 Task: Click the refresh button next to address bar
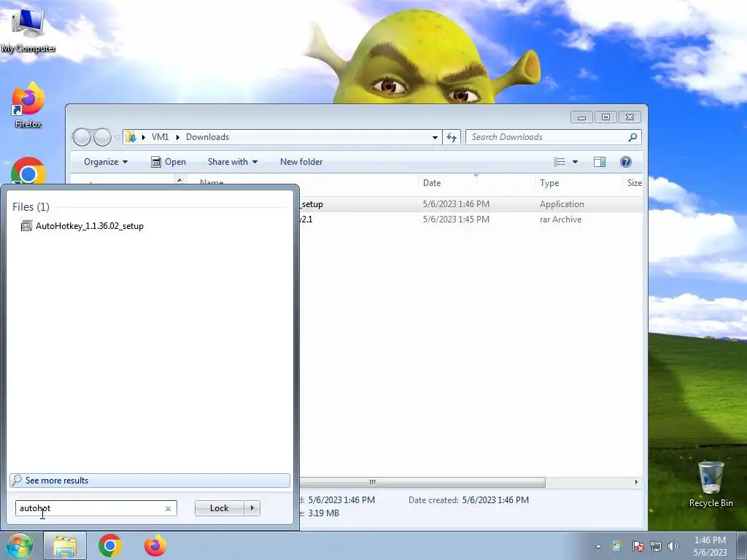pos(451,137)
